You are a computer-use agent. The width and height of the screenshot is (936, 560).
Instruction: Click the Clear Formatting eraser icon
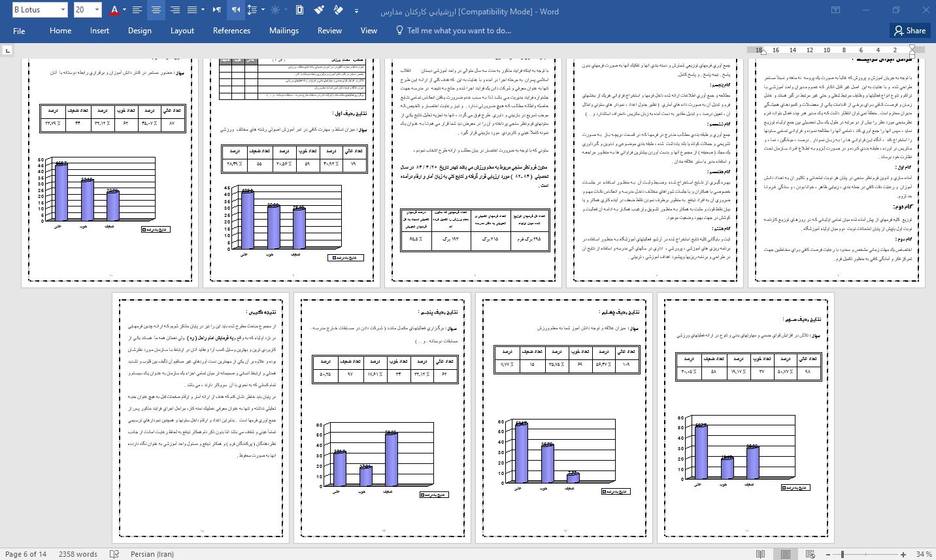[338, 10]
